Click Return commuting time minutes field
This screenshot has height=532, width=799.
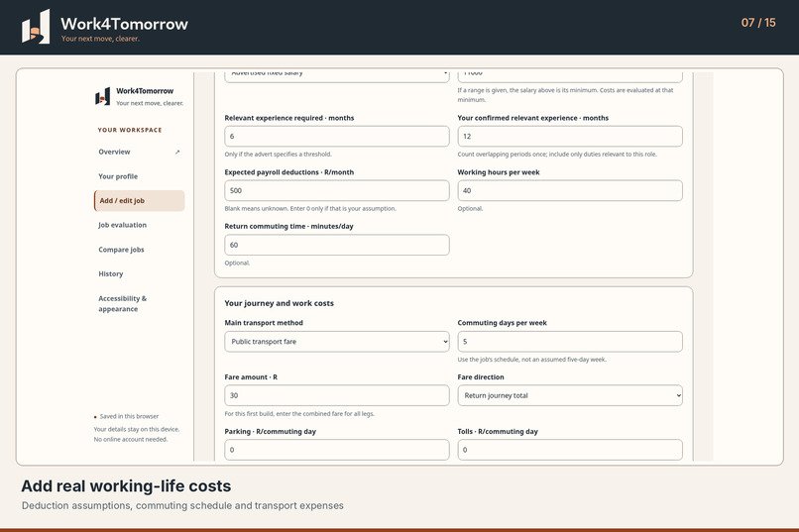(337, 245)
